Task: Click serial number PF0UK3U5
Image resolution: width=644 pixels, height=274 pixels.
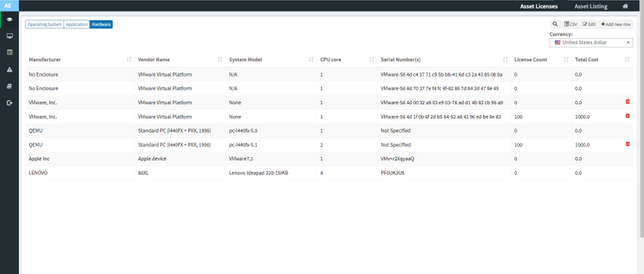Action: pos(392,173)
